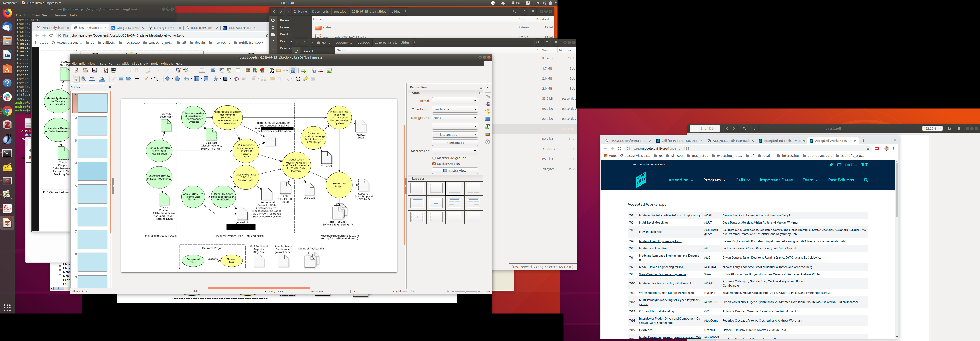
Task: Uncheck the Master Objects checkbox
Action: [x=434, y=164]
